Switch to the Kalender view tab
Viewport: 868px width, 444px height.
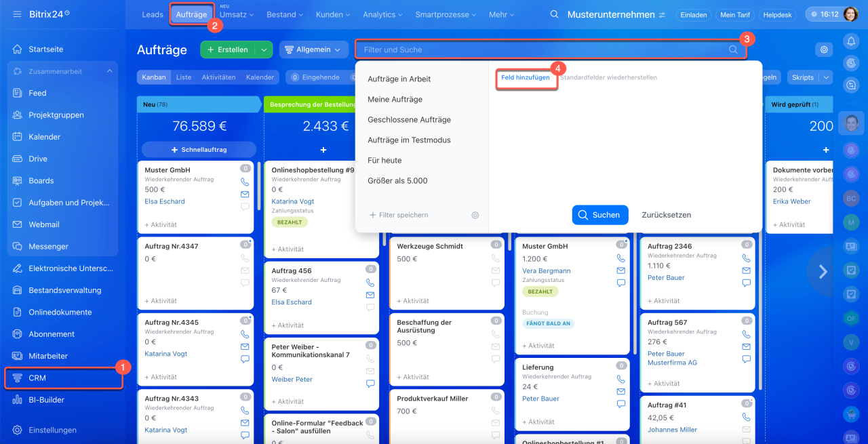[260, 77]
